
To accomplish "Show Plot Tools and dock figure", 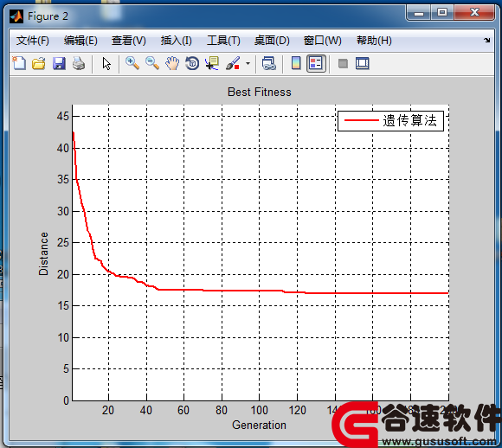I will (x=363, y=63).
